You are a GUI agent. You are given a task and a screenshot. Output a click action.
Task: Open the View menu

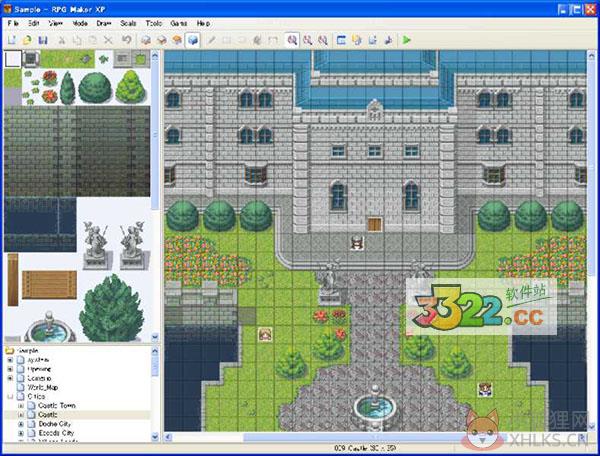[x=56, y=23]
